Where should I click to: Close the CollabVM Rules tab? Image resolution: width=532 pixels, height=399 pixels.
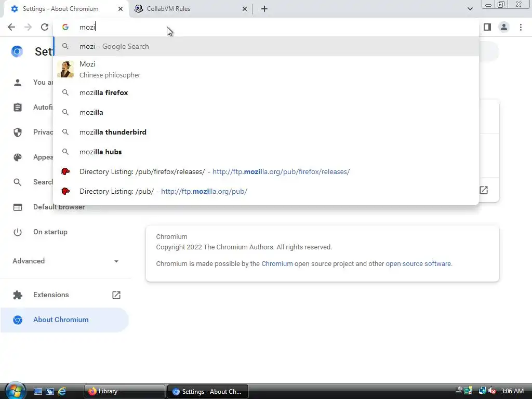[x=244, y=9]
